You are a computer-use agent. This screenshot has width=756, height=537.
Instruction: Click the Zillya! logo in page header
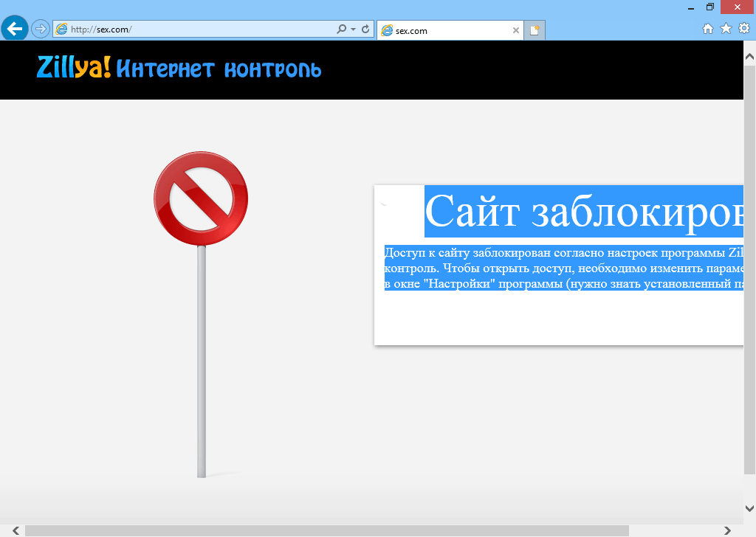(73, 67)
